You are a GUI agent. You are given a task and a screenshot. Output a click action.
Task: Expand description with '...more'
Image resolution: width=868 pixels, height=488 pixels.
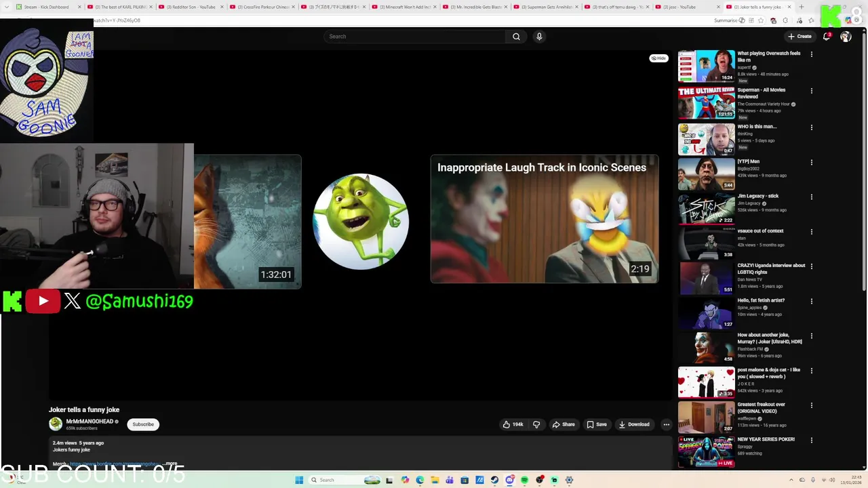[x=170, y=464]
